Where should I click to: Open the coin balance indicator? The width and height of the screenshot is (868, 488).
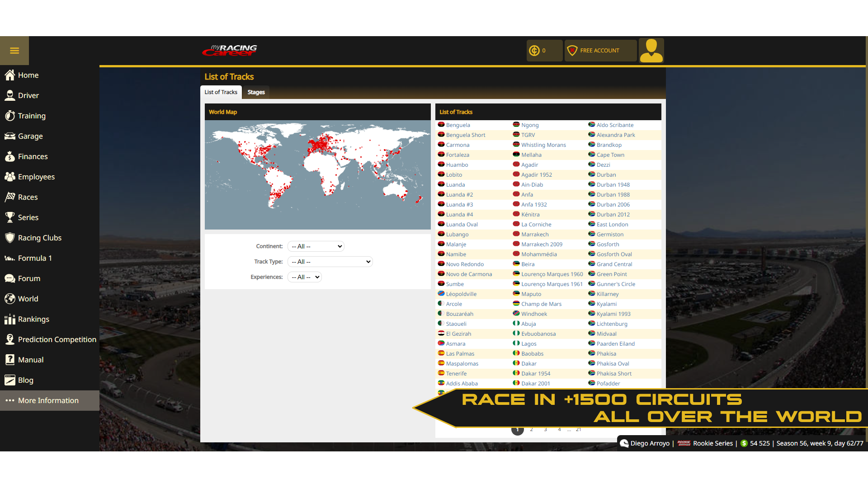(x=544, y=50)
